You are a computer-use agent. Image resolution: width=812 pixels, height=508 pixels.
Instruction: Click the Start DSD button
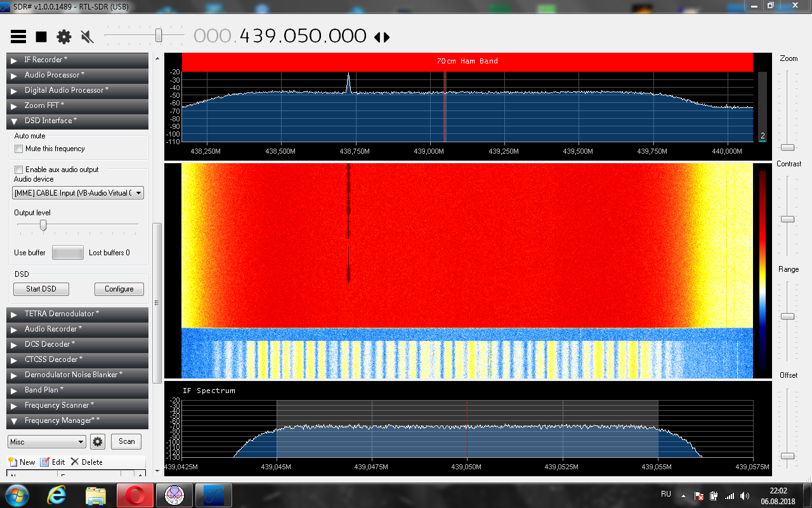click(x=41, y=289)
